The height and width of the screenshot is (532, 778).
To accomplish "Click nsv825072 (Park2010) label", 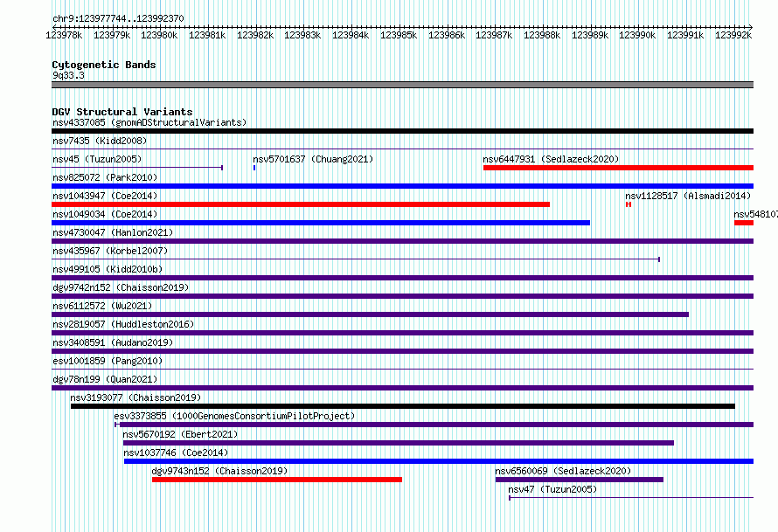I will (105, 177).
